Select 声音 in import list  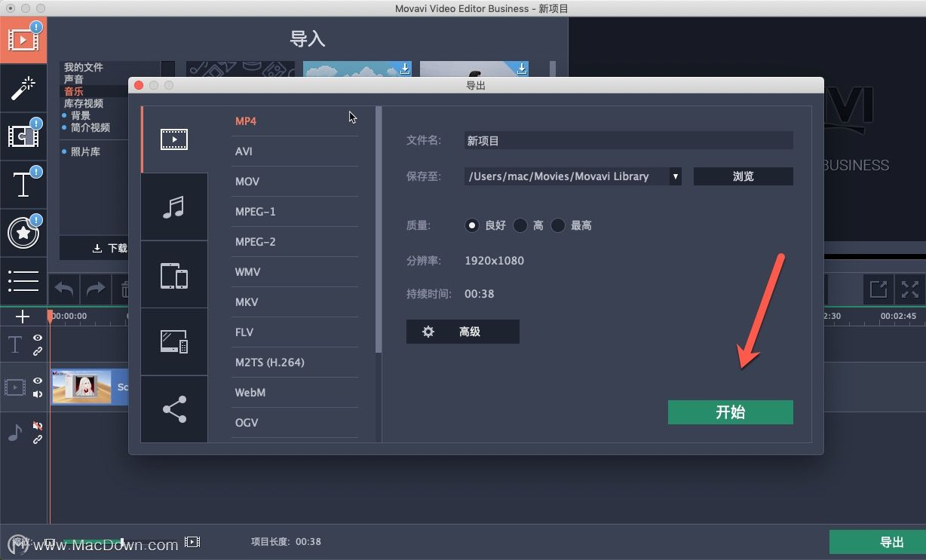click(74, 80)
